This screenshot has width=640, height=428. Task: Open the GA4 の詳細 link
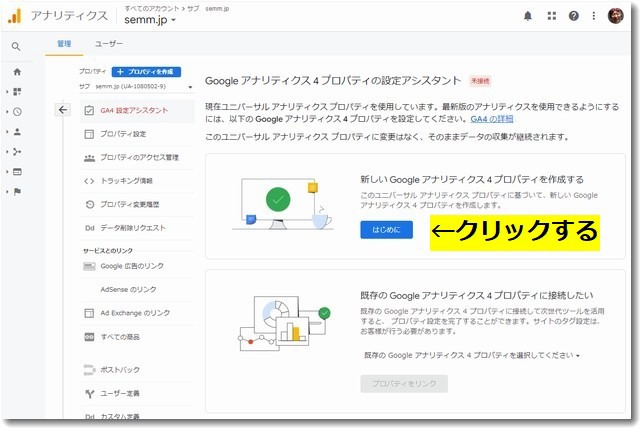pos(491,119)
